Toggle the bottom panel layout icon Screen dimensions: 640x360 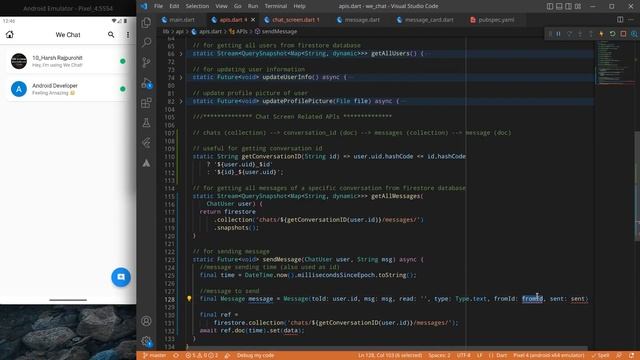[559, 6]
